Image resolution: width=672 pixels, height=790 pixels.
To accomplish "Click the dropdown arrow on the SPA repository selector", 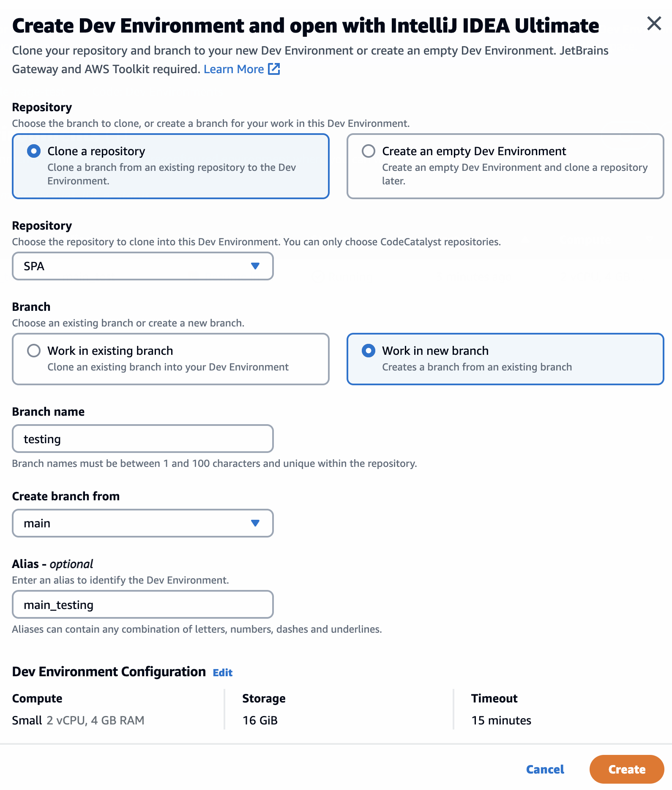I will (x=256, y=266).
